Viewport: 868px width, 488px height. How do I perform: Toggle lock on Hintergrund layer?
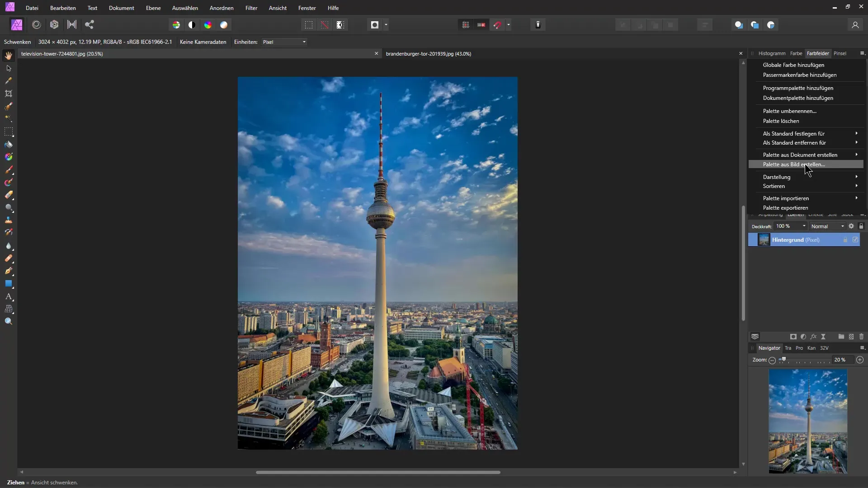coord(846,239)
